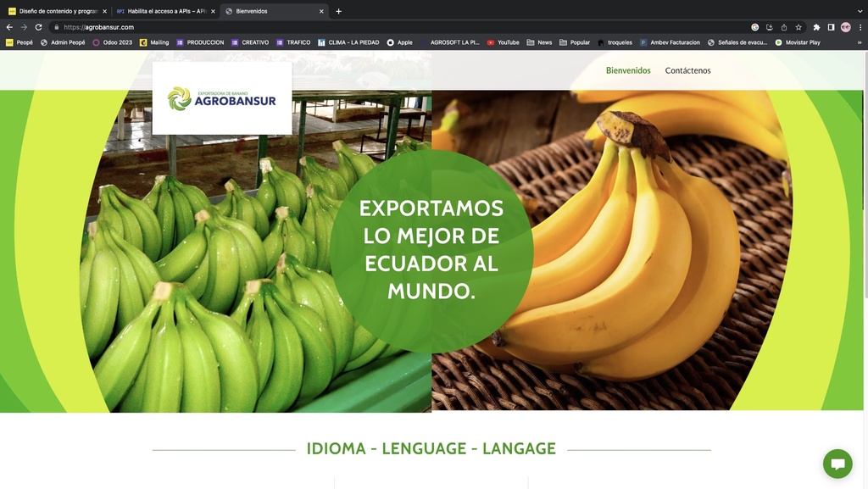Open the YouTube bookmark
The width and height of the screenshot is (868, 489).
click(504, 42)
